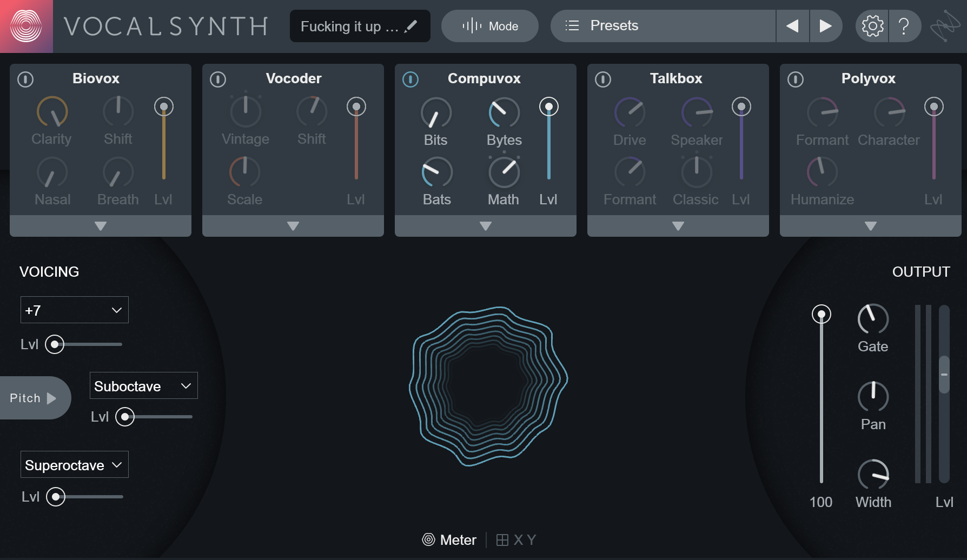
Task: Expand the Vocoder module panel
Action: click(293, 226)
